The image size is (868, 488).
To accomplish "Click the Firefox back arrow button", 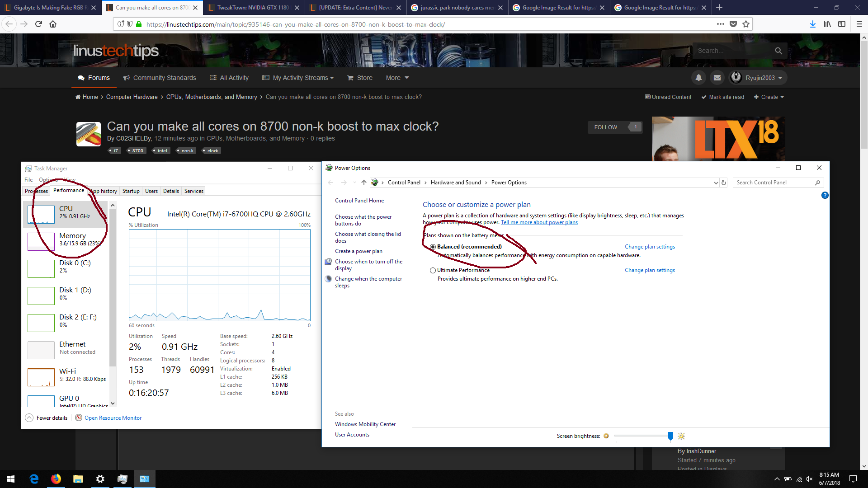I will (9, 24).
